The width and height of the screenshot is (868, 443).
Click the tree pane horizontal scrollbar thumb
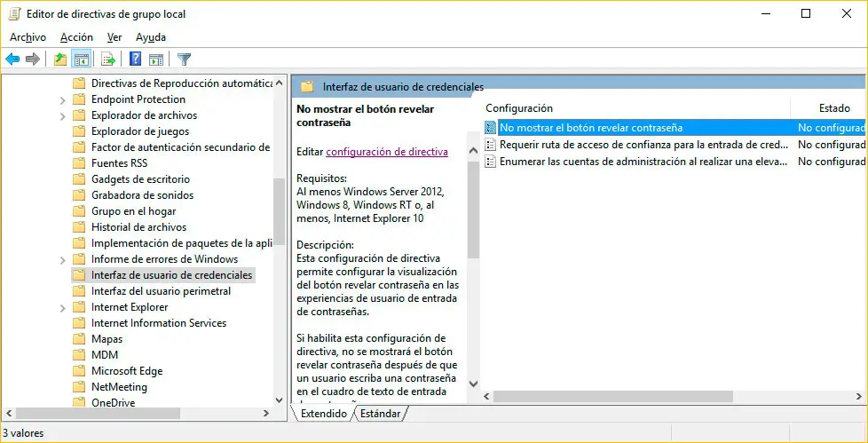[98, 413]
